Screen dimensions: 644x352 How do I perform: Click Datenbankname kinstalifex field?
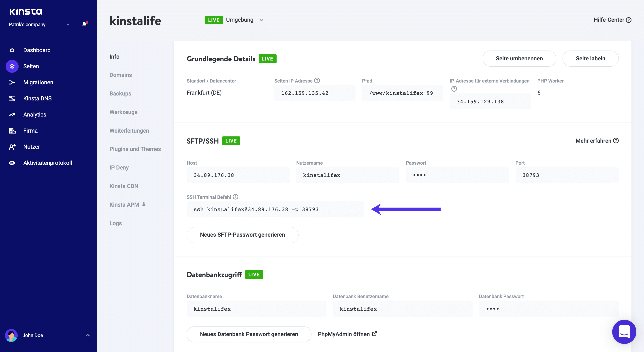tap(256, 309)
